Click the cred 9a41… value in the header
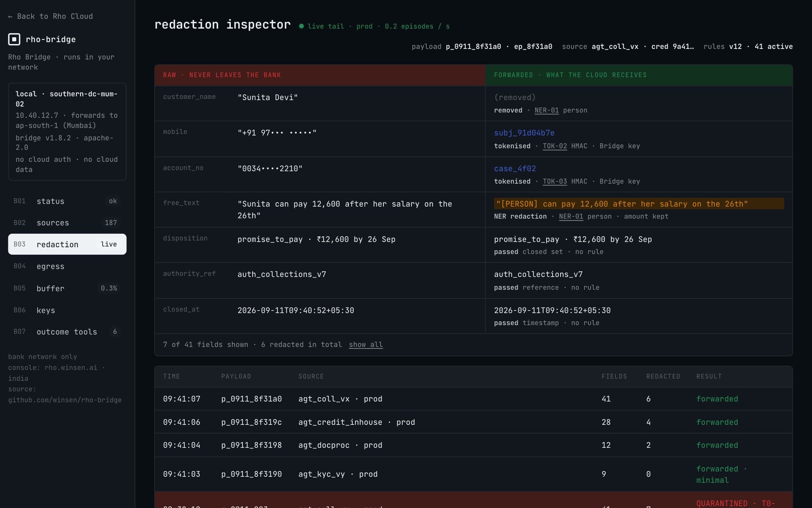 pyautogui.click(x=672, y=47)
